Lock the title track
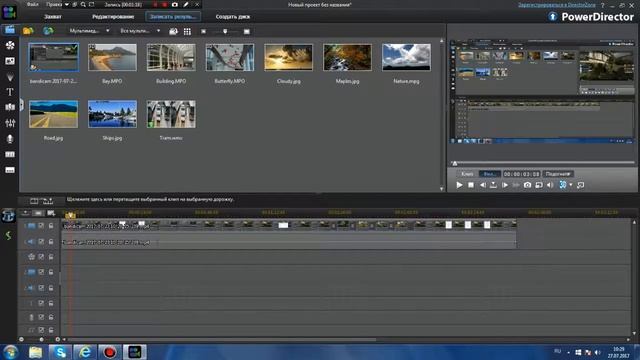This screenshot has height=360, width=640. (x=51, y=303)
